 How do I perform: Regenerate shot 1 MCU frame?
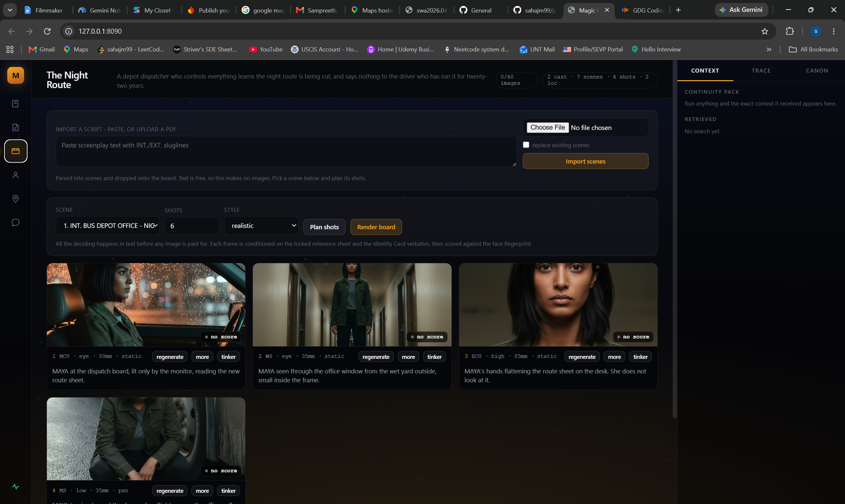170,357
